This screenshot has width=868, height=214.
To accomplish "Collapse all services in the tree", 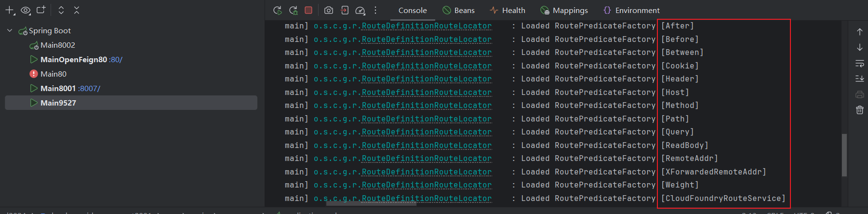I will (77, 10).
